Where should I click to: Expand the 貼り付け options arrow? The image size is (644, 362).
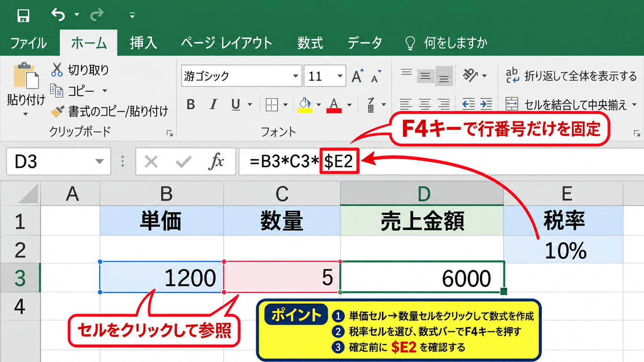coord(25,114)
